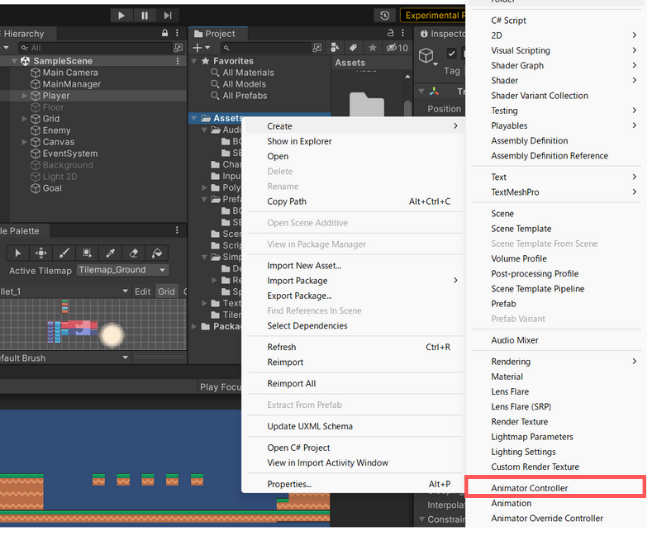Expand the Player object in Hierarchy

coord(24,96)
